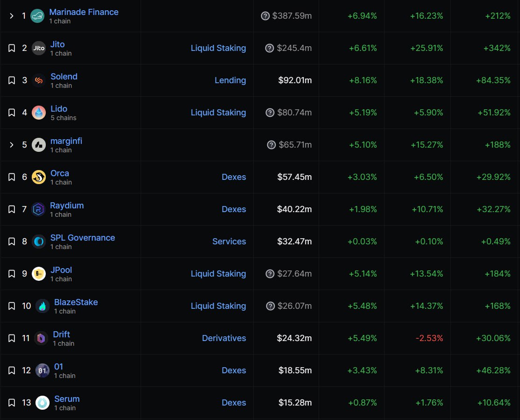Open the Services category link
This screenshot has height=420, width=520.
[229, 242]
